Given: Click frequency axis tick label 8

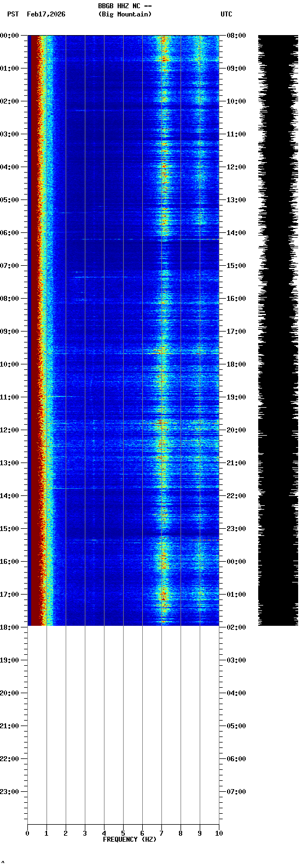Looking at the screenshot, I should click(181, 833).
